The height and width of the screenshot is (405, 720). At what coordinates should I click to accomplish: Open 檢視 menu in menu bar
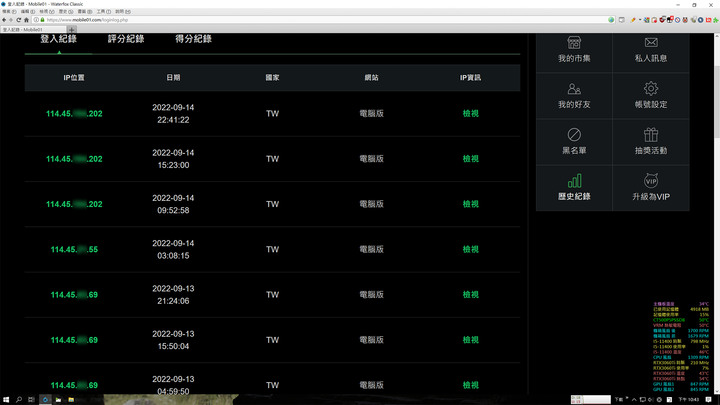click(47, 11)
